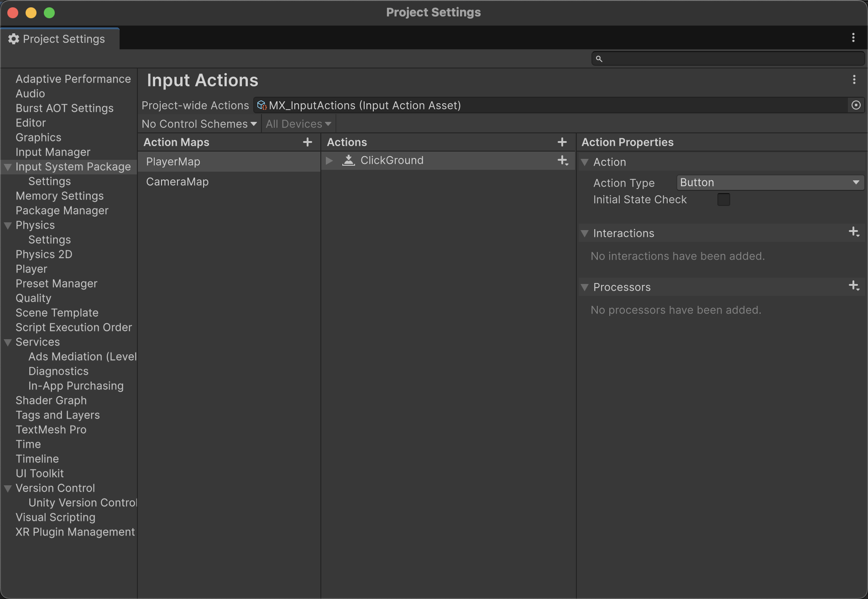The width and height of the screenshot is (868, 599).
Task: Open Visual Scripting settings in the sidebar
Action: point(55,517)
